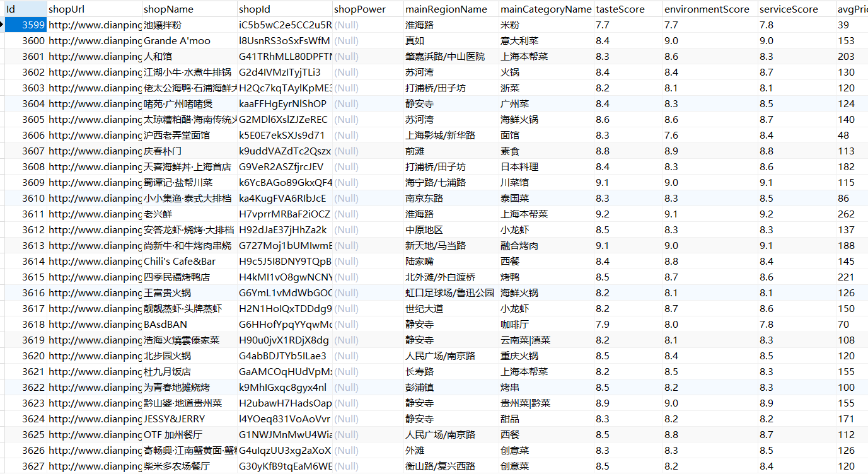
Task: Select shop name OTF 加州餐厅
Action: click(x=190, y=435)
